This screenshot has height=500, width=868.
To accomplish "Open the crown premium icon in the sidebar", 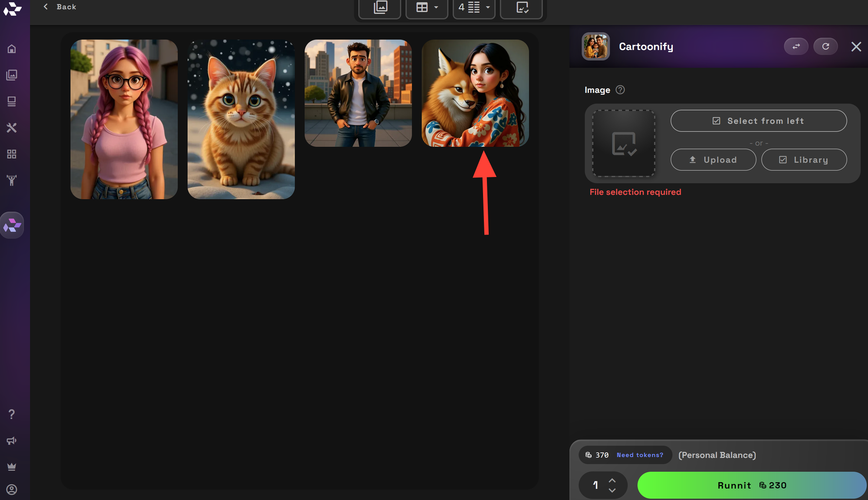I will (x=12, y=467).
